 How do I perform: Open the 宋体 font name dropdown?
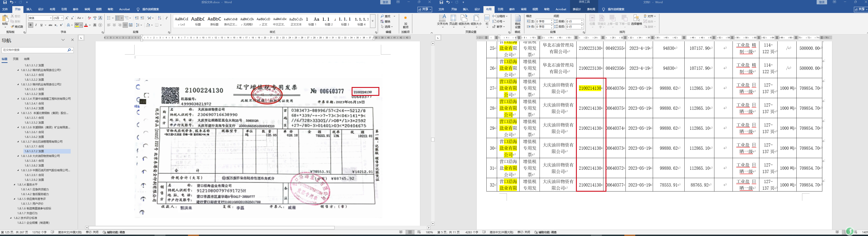pyautogui.click(x=51, y=18)
